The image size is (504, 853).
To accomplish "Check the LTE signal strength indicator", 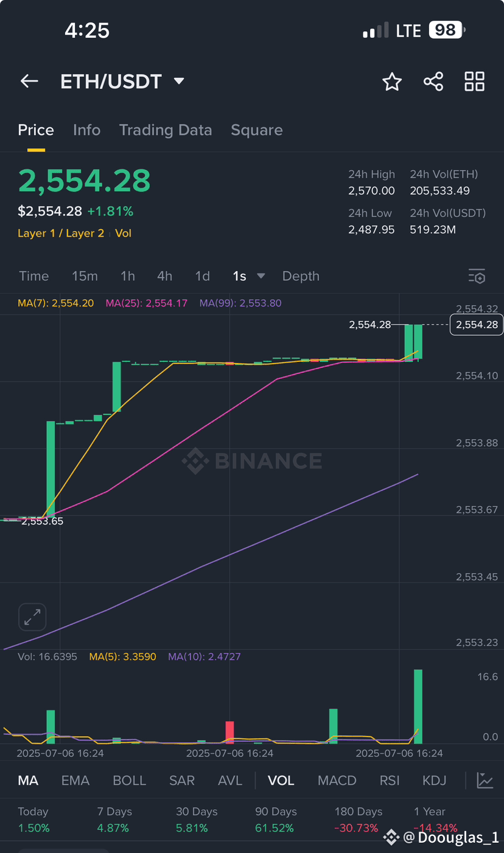I will [376, 30].
